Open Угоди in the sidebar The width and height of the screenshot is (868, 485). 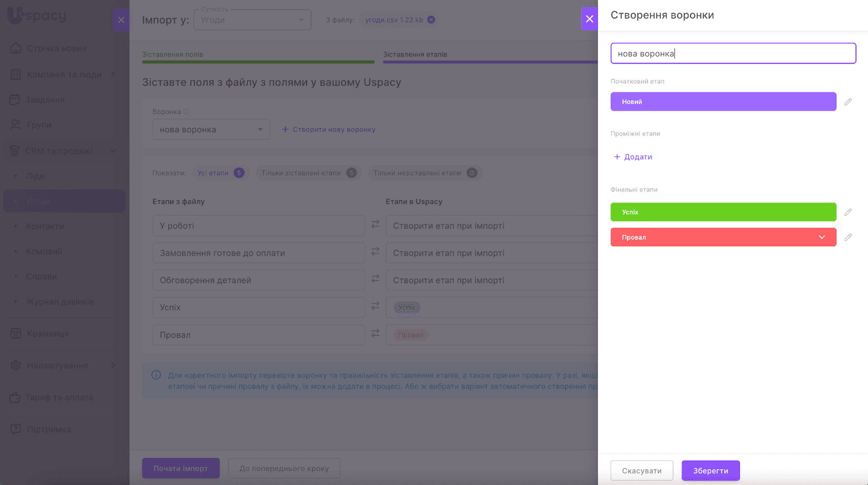[65, 201]
